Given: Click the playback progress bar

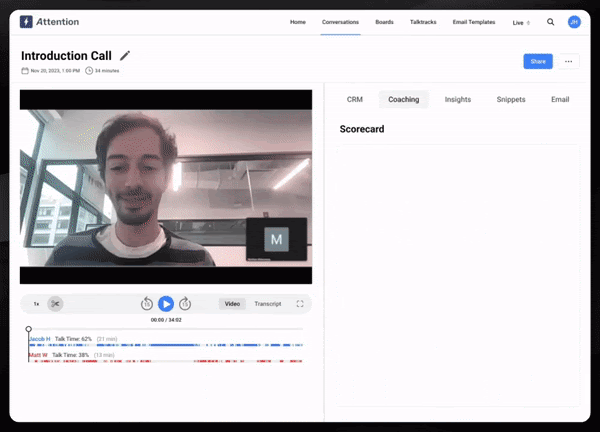Looking at the screenshot, I should pyautogui.click(x=165, y=329).
